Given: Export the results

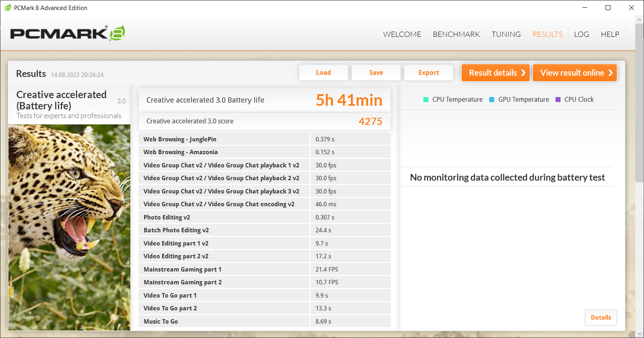Looking at the screenshot, I should pyautogui.click(x=428, y=73).
